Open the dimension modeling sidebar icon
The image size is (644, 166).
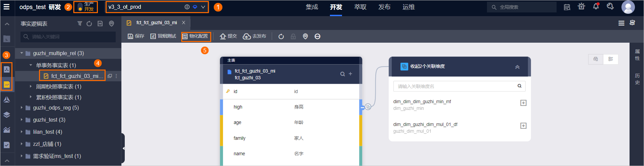click(7, 70)
